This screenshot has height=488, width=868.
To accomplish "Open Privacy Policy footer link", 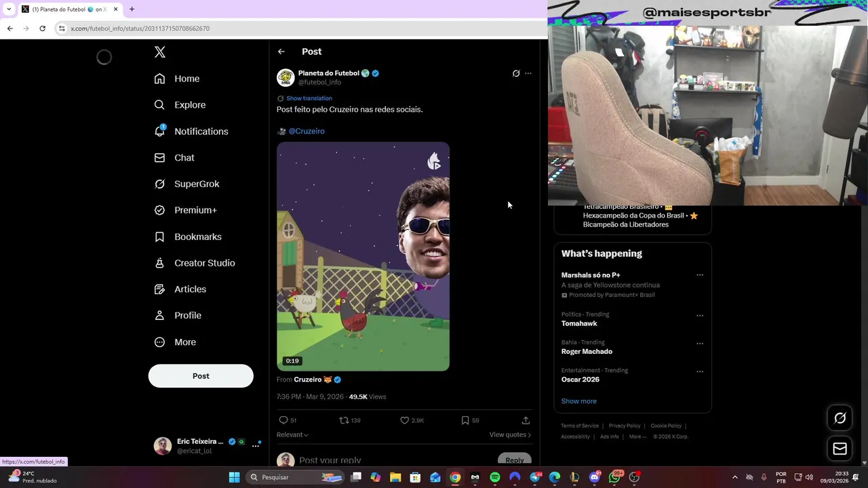I will (x=625, y=426).
